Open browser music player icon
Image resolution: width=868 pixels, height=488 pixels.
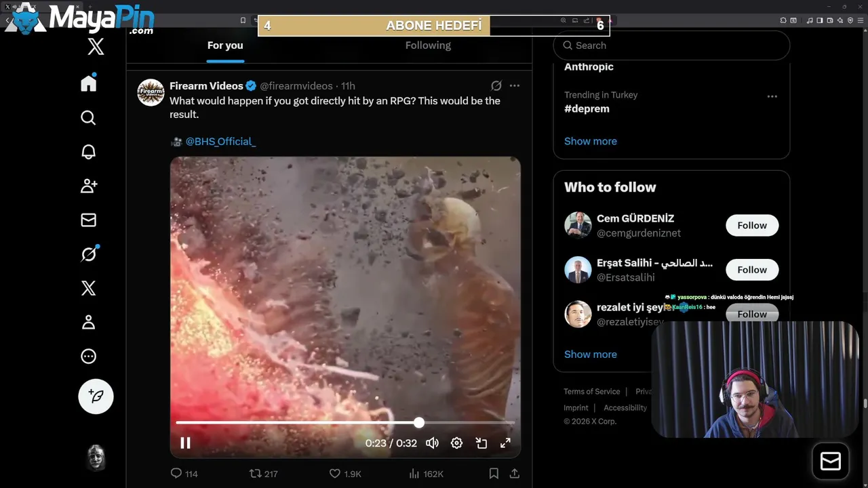(810, 20)
